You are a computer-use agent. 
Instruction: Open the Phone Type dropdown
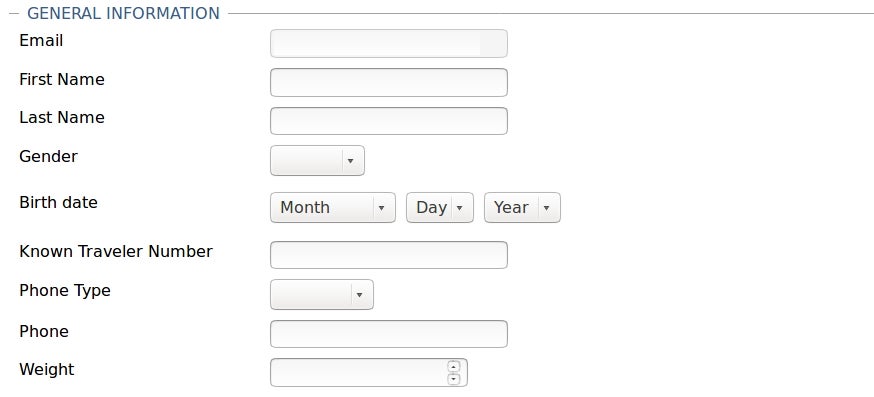click(x=322, y=294)
